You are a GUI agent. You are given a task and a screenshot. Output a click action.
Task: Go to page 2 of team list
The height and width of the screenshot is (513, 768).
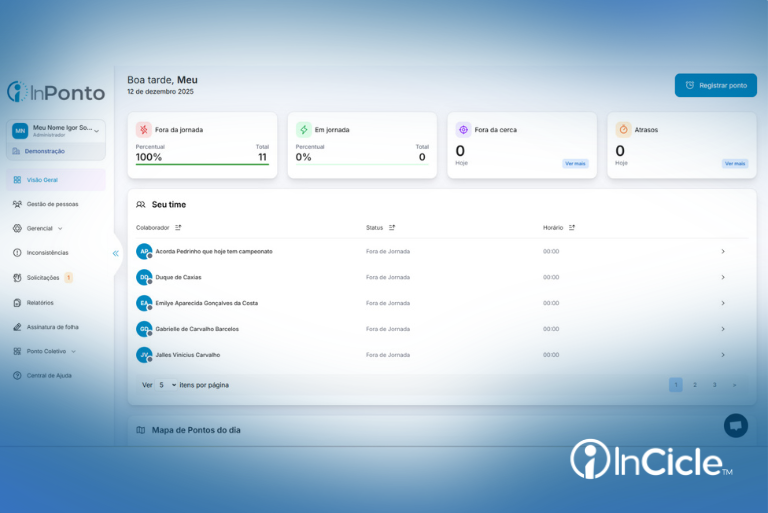(x=695, y=385)
